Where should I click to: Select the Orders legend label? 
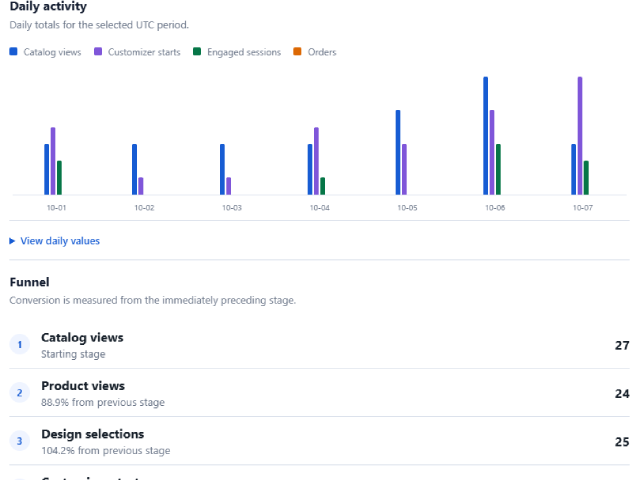(322, 52)
